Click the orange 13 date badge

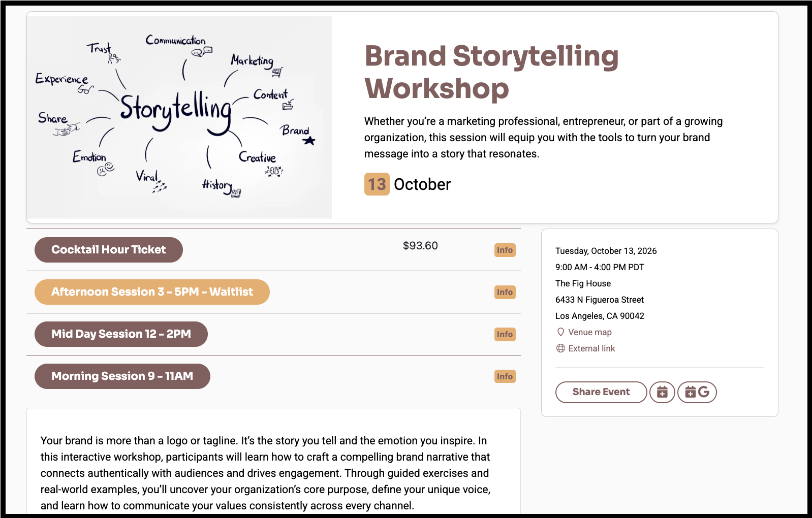(377, 184)
